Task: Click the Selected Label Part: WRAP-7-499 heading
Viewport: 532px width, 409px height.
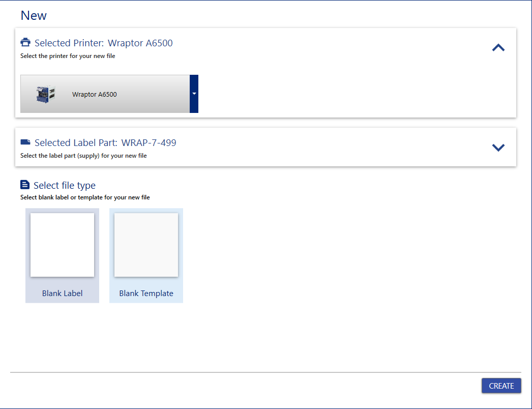Action: (x=105, y=143)
